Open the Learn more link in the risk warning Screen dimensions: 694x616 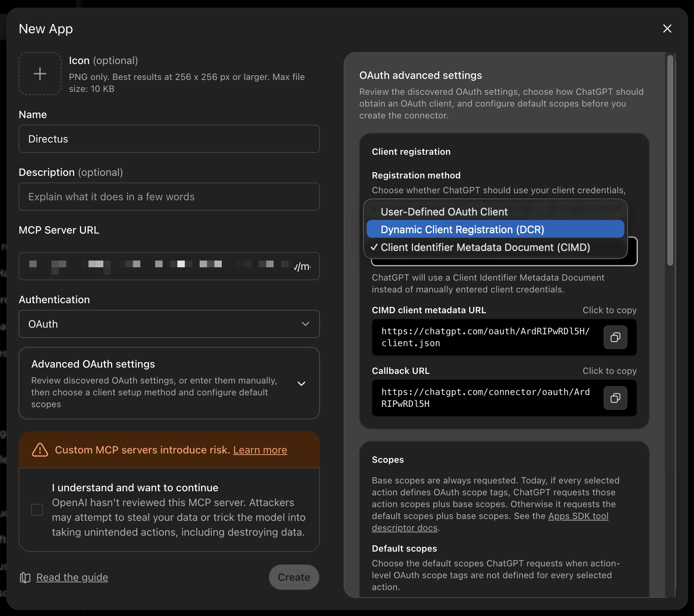click(x=260, y=450)
